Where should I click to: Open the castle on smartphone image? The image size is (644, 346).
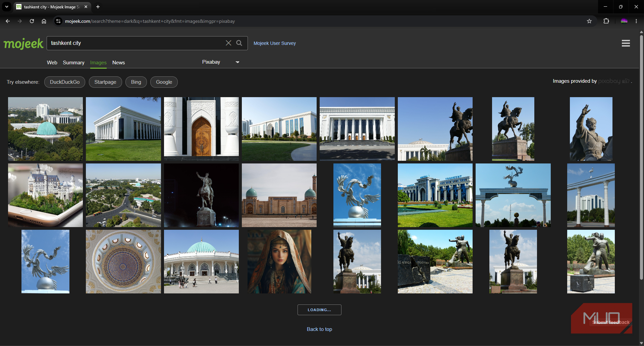point(45,195)
